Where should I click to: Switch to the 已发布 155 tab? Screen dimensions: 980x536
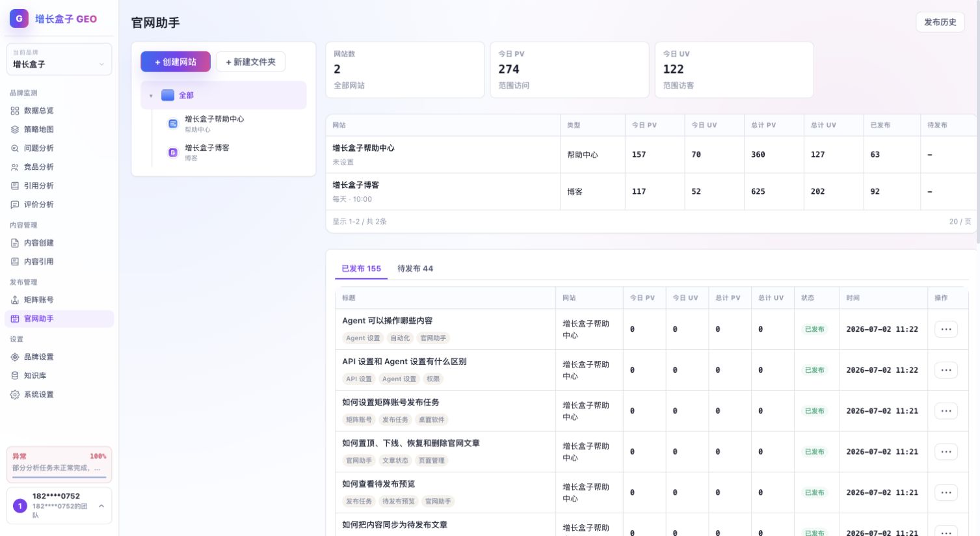pos(361,269)
